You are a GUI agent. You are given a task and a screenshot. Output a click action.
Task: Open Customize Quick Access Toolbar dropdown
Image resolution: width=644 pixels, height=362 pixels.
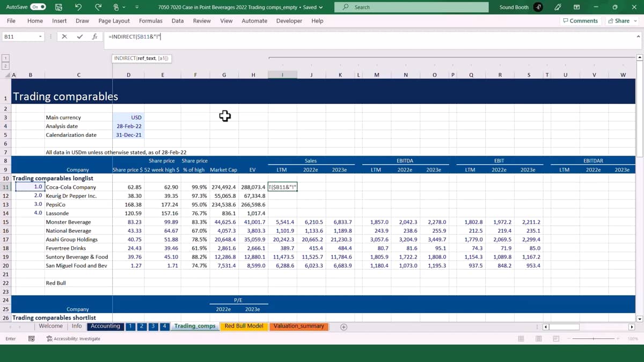click(137, 8)
